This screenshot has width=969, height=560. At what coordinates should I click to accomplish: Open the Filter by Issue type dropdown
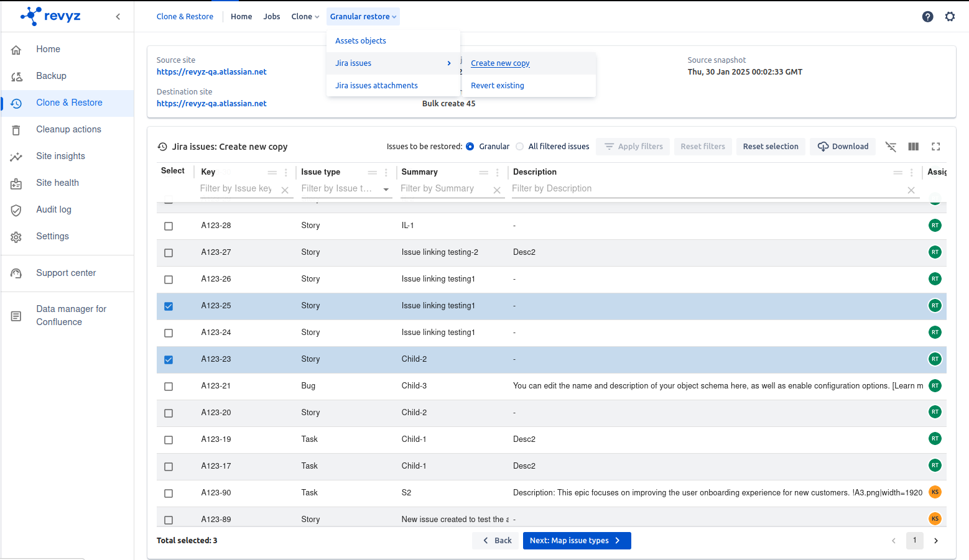pos(386,189)
